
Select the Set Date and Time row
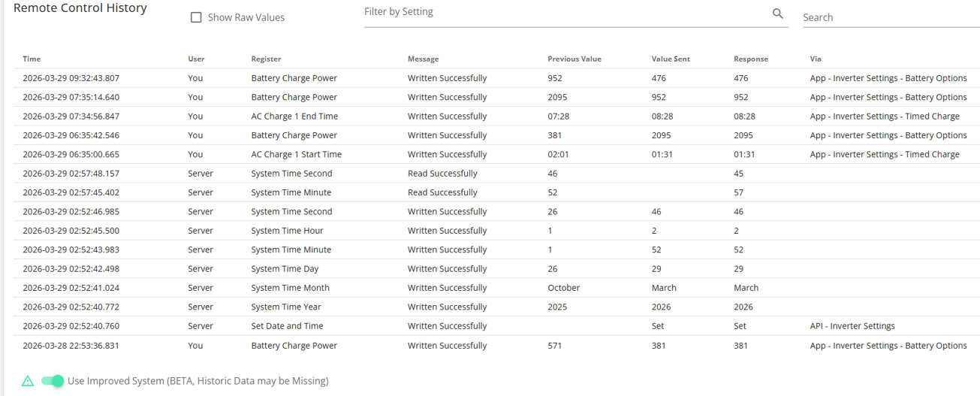pos(496,326)
